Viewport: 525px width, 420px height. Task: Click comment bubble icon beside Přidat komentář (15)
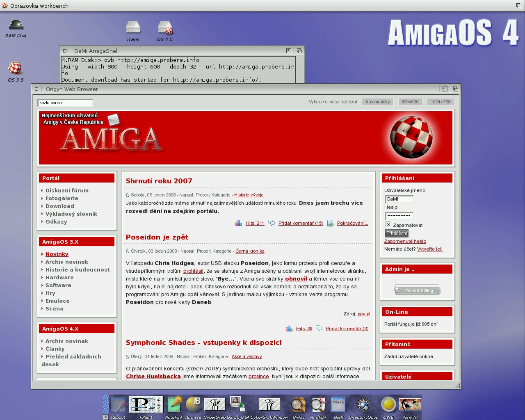272,223
